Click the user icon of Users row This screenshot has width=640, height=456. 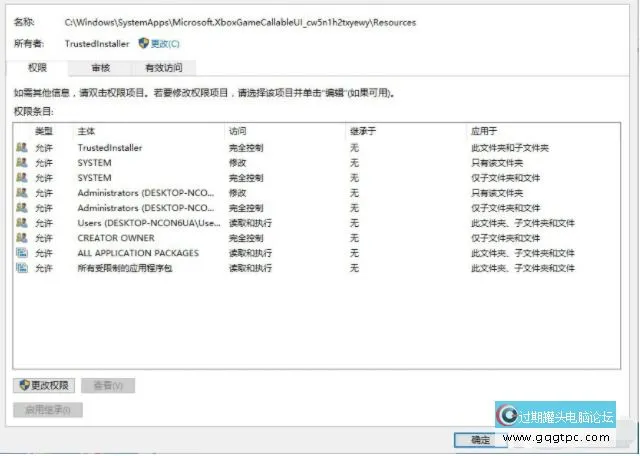22,223
